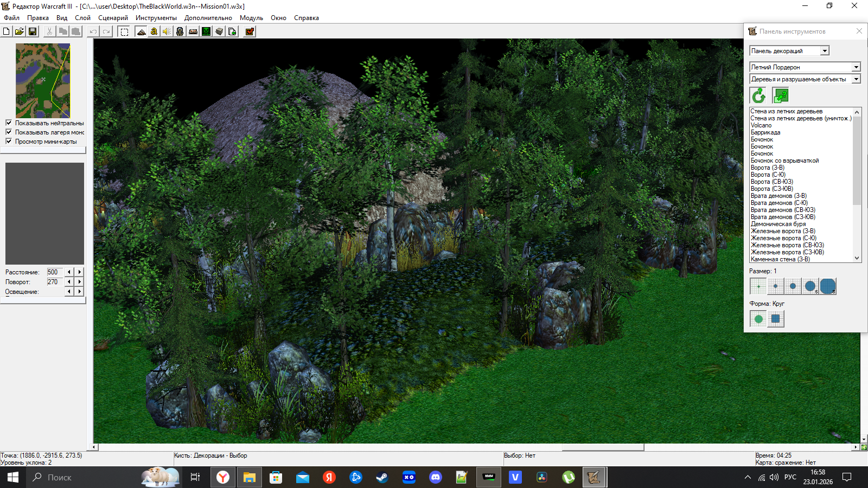Open 'Деревья и разрушаемые объекты' category dropdown
Image resolution: width=868 pixels, height=488 pixels.
tap(805, 79)
